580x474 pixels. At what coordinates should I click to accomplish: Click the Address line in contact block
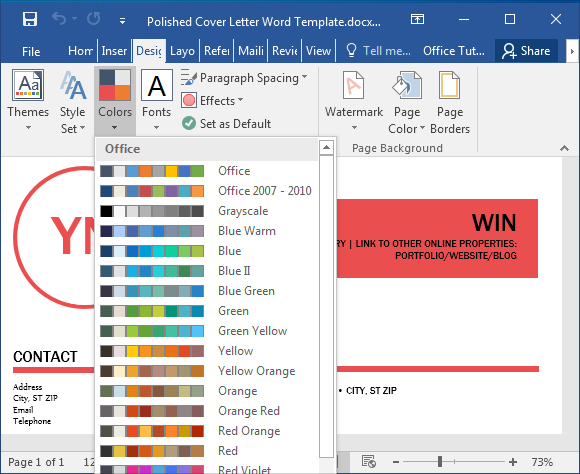coord(27,387)
